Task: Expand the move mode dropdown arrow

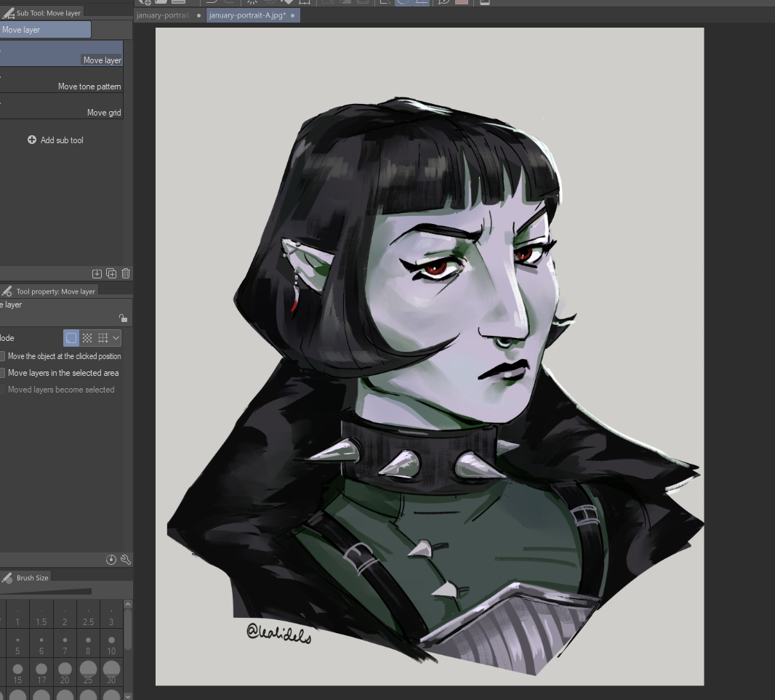Action: pyautogui.click(x=116, y=338)
